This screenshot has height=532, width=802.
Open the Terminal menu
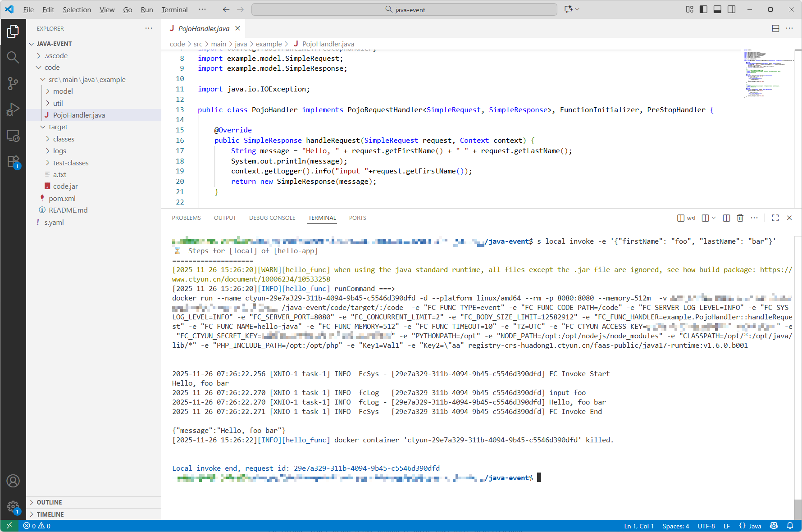click(x=174, y=9)
